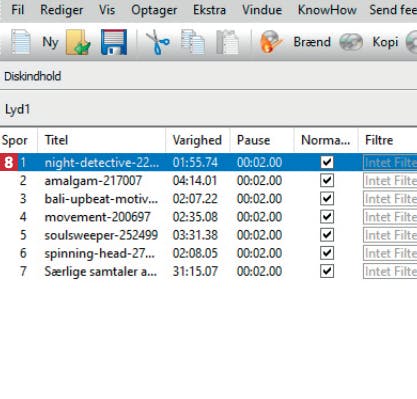Open the Ekstra menu
The image size is (417, 399).
pyautogui.click(x=209, y=10)
